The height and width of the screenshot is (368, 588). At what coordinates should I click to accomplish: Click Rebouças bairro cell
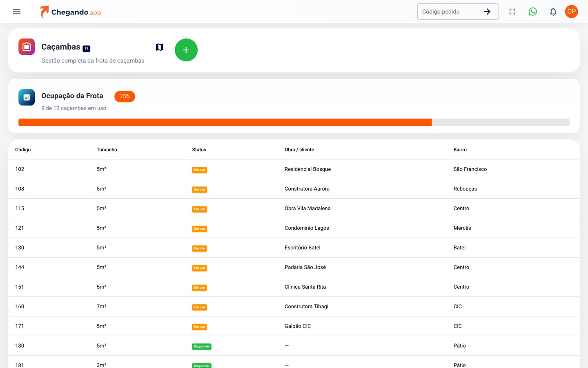(465, 189)
